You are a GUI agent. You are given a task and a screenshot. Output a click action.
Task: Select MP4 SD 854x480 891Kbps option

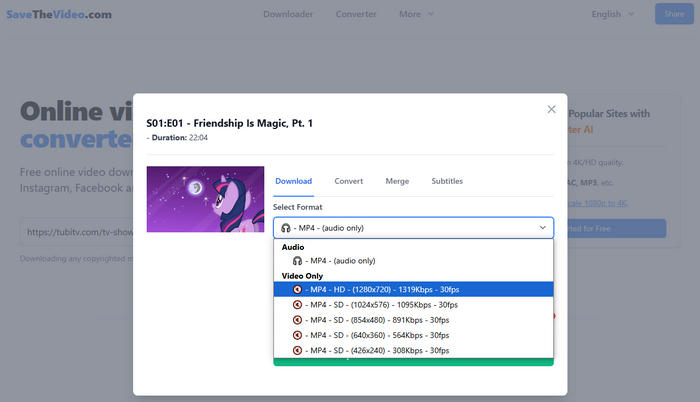click(x=413, y=320)
